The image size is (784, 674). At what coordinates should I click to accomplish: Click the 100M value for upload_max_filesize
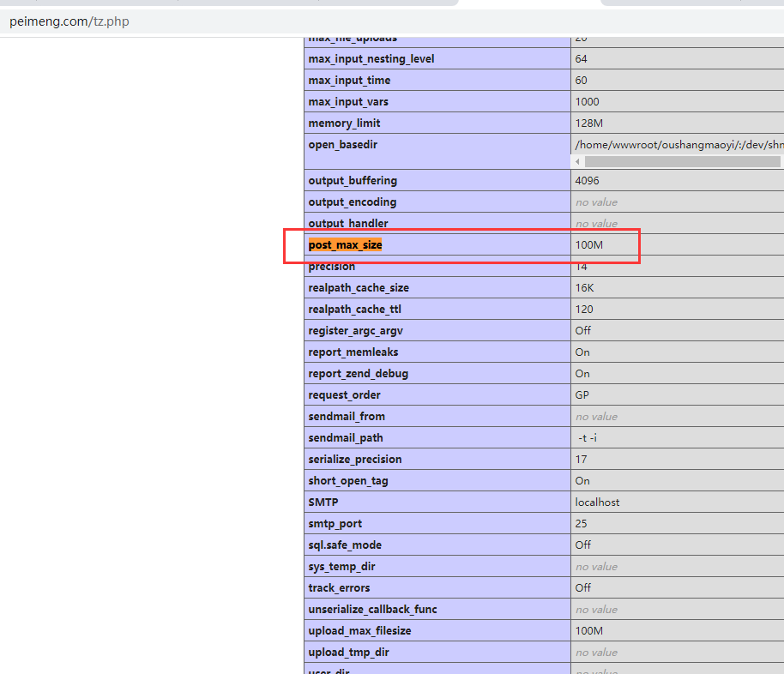pyautogui.click(x=589, y=631)
